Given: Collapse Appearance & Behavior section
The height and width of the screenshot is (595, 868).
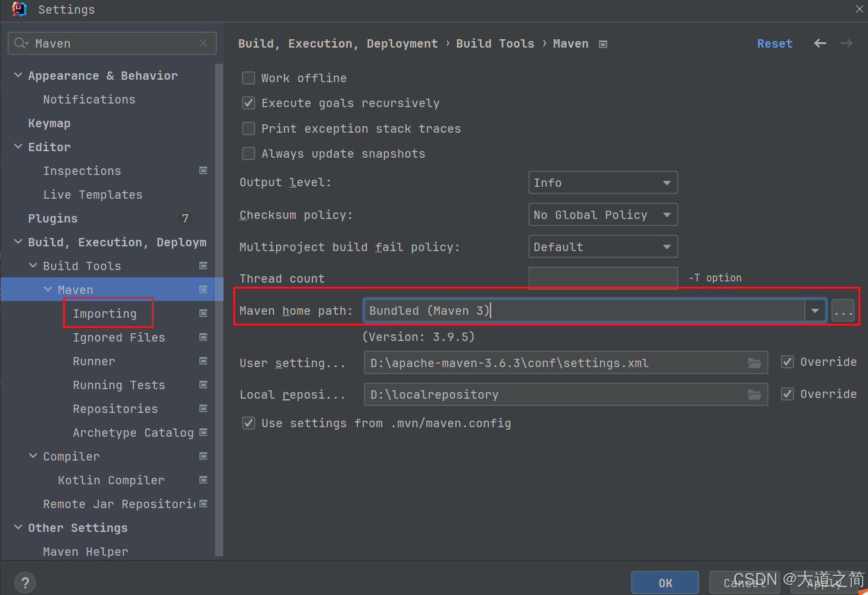Looking at the screenshot, I should [x=18, y=75].
